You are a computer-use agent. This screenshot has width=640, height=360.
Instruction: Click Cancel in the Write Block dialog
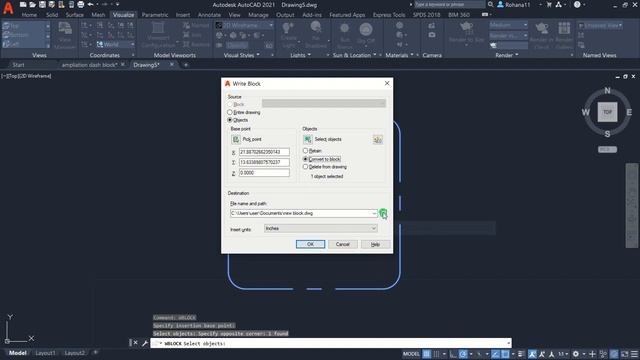(342, 244)
